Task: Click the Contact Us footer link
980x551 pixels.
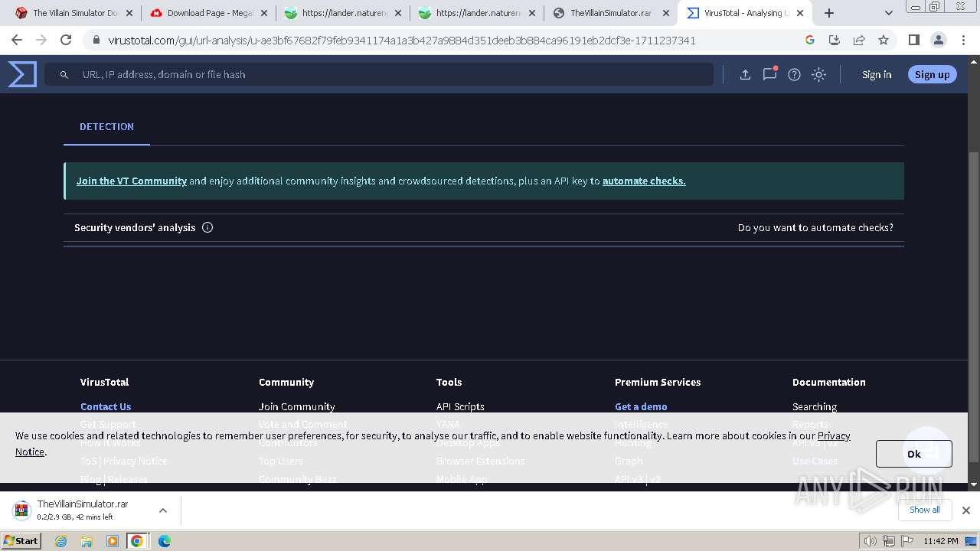Action: (x=106, y=406)
